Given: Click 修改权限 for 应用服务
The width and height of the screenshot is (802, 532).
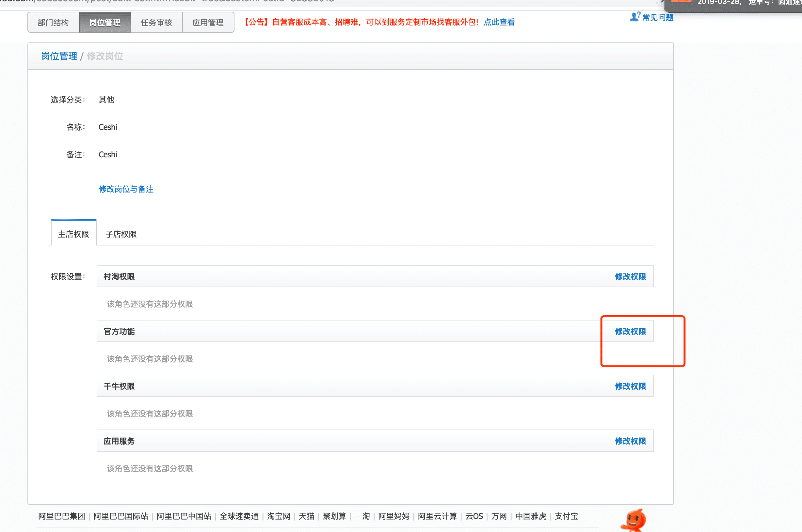Looking at the screenshot, I should pyautogui.click(x=630, y=441).
